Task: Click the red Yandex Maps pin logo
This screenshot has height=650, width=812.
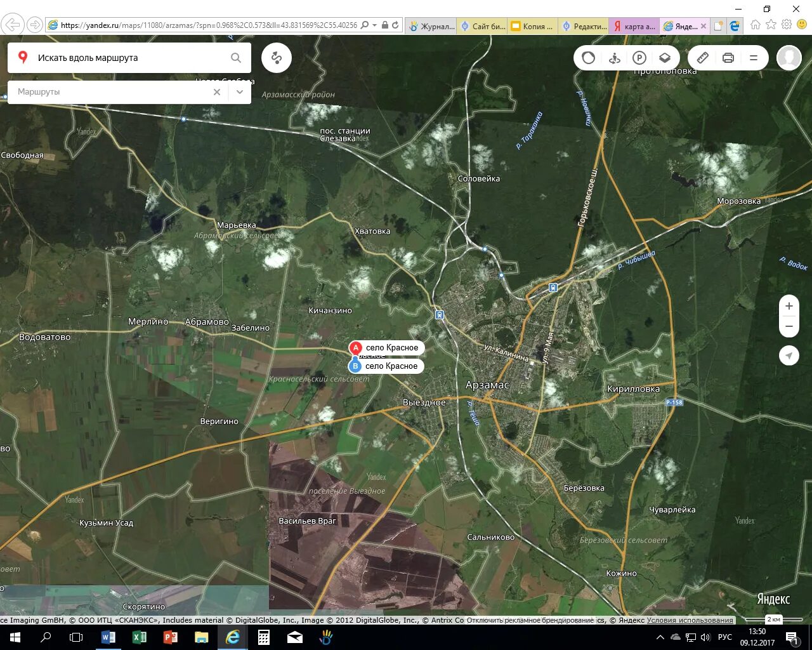Action: click(x=23, y=58)
